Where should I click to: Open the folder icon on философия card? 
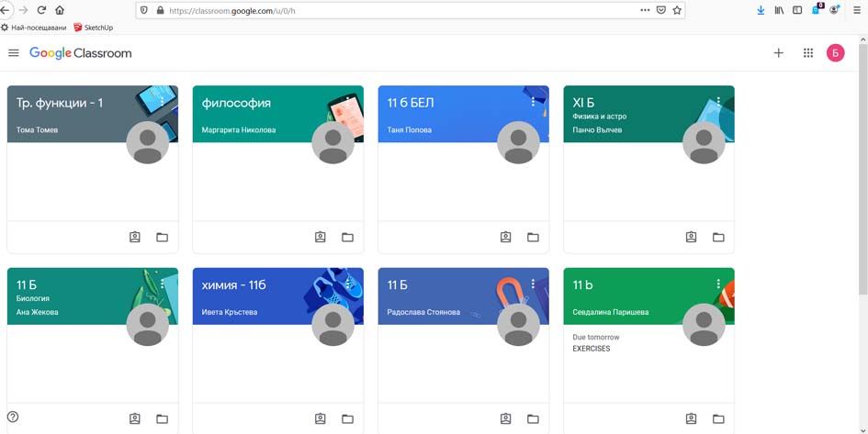coord(347,238)
